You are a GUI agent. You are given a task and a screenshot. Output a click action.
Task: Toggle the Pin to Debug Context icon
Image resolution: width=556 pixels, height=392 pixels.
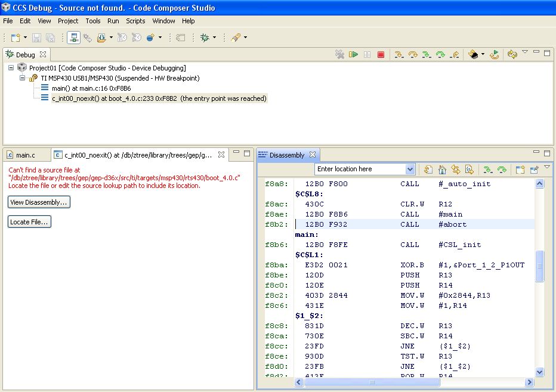coord(534,169)
